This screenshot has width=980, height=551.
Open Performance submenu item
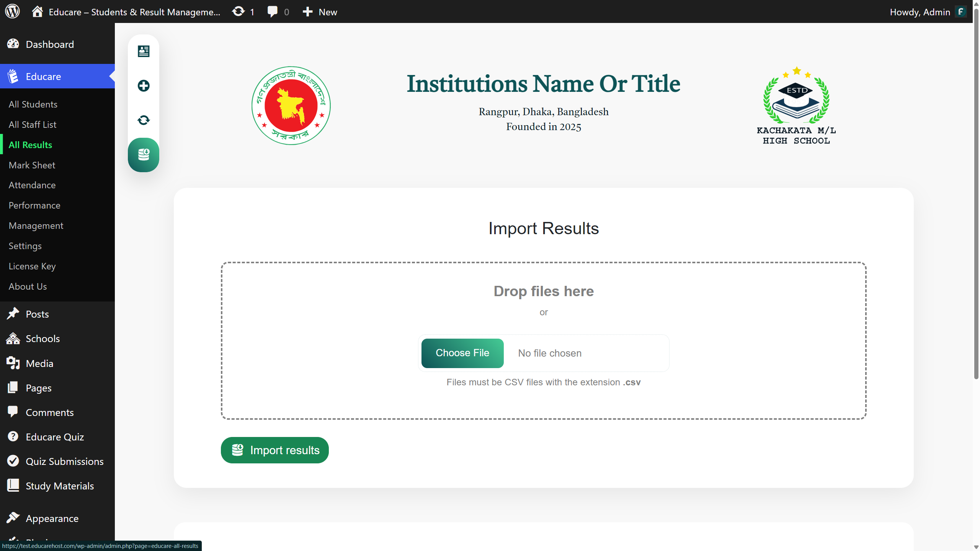(34, 205)
